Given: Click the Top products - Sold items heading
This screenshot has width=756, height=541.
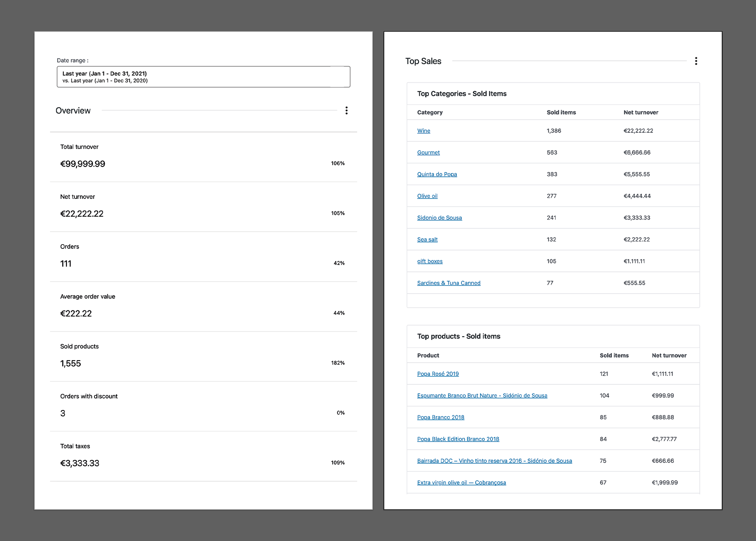Looking at the screenshot, I should pyautogui.click(x=459, y=336).
